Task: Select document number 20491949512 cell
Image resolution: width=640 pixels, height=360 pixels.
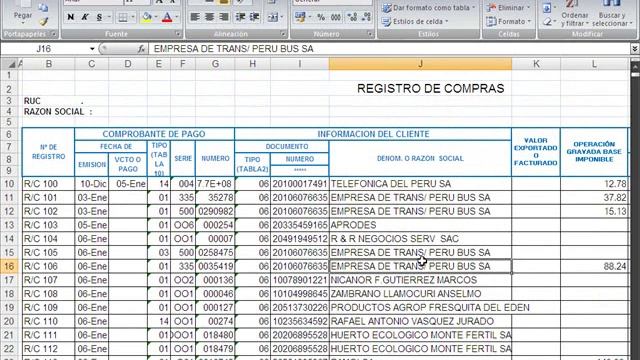Action: [300, 239]
